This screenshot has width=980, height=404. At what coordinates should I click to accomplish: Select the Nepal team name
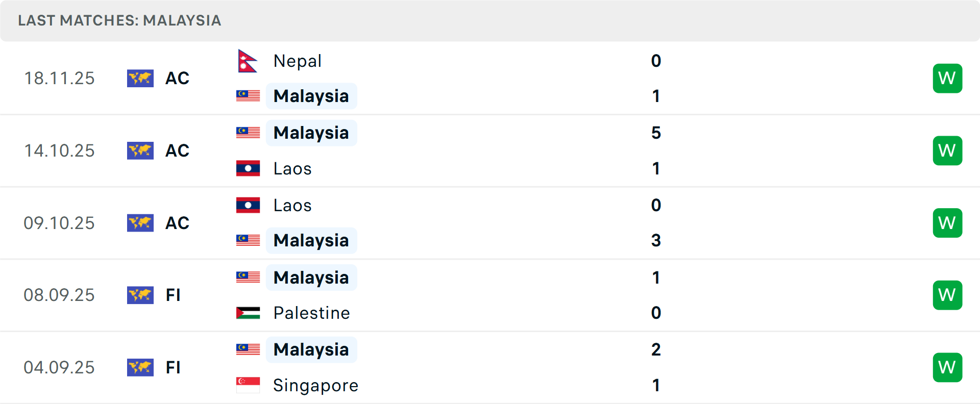[x=297, y=60]
